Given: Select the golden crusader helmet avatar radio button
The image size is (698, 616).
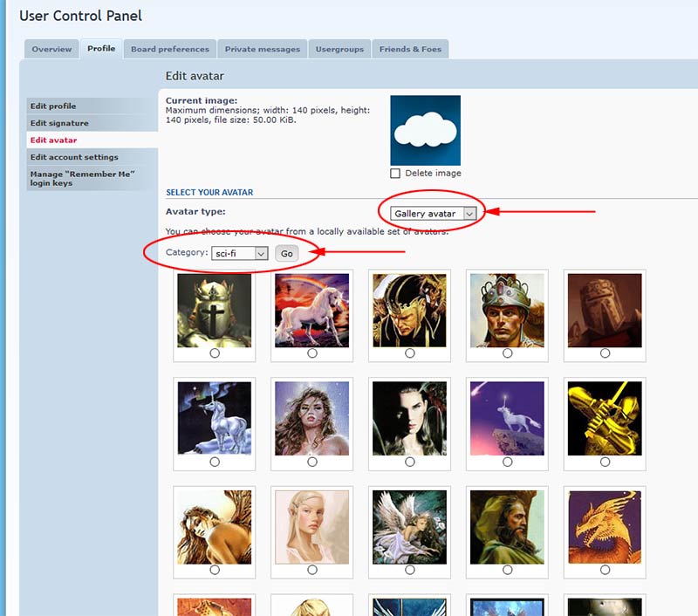Looking at the screenshot, I should 215,353.
